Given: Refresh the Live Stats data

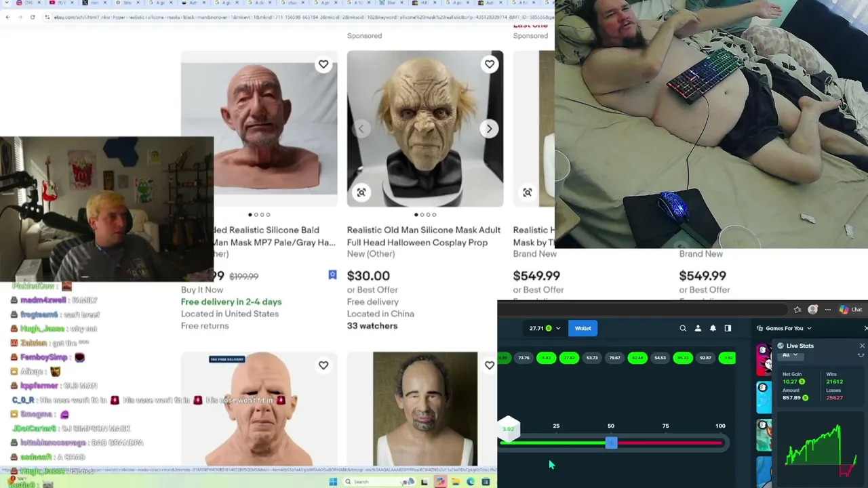Looking at the screenshot, I should click(x=861, y=354).
